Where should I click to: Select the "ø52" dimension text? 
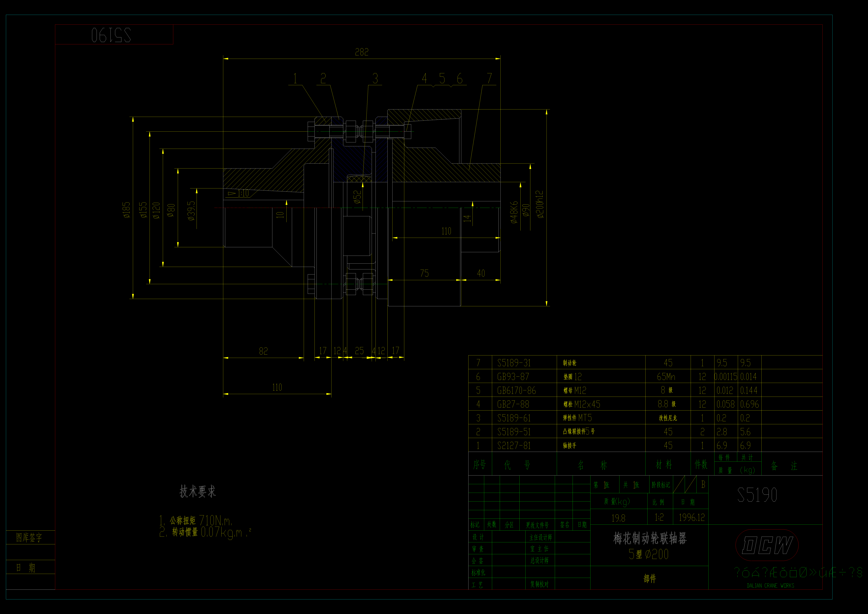click(357, 197)
